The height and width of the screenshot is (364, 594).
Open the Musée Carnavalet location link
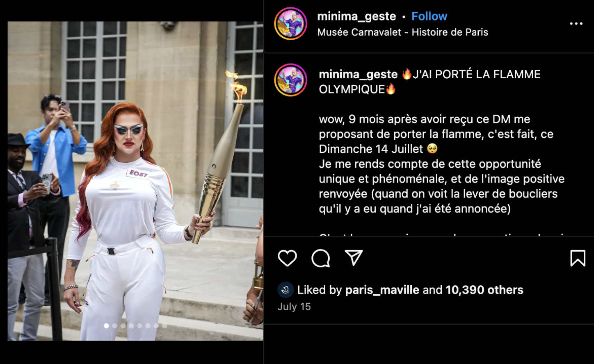point(402,32)
